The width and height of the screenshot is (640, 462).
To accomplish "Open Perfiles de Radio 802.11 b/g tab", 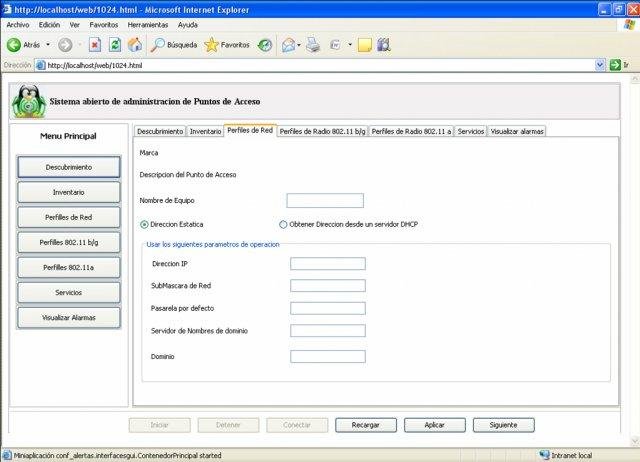I will coord(323,131).
